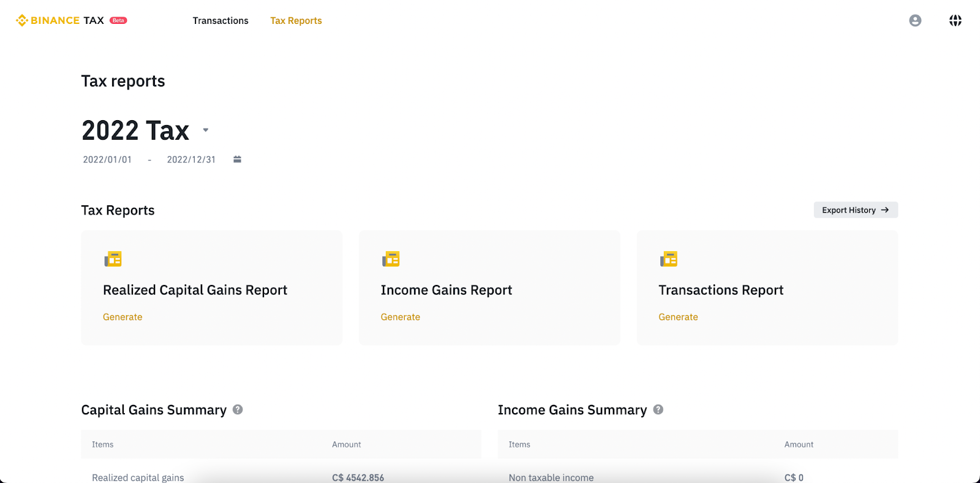The height and width of the screenshot is (483, 980).
Task: Click the globe language icon
Action: tap(955, 20)
